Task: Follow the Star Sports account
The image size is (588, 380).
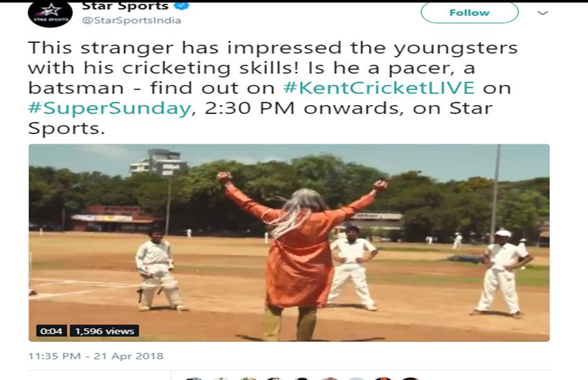Action: click(470, 12)
